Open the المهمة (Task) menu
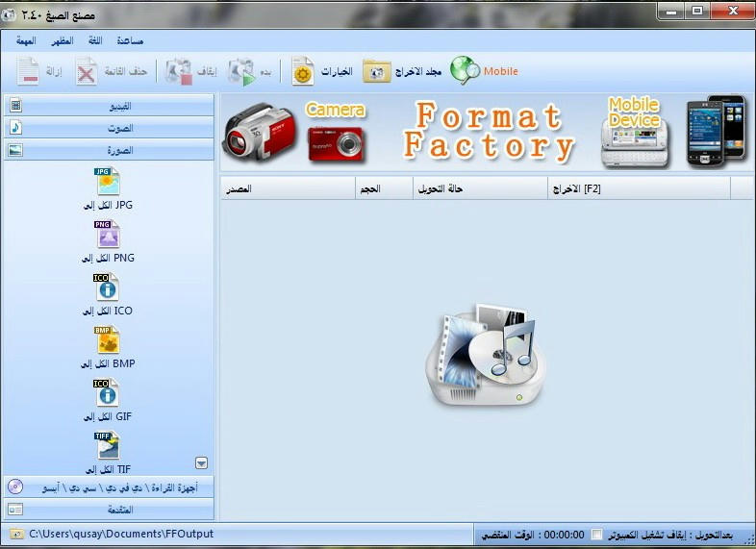Viewport: 756px width, 549px height. click(x=26, y=40)
